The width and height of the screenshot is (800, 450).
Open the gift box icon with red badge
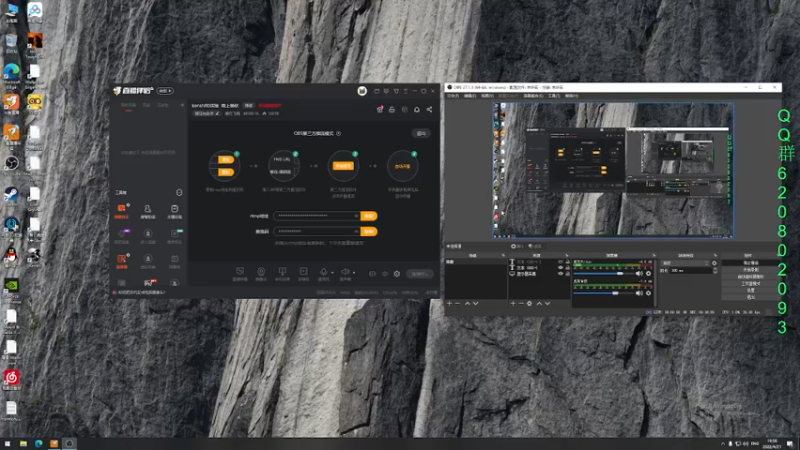coord(380,110)
